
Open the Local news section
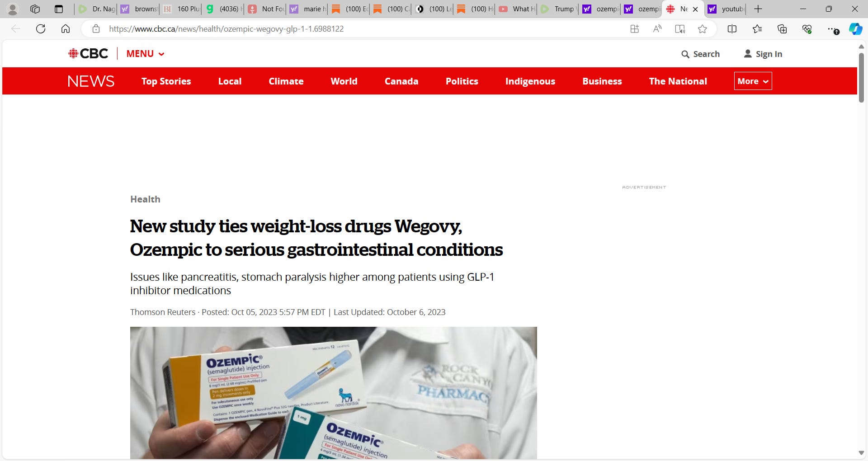tap(230, 81)
